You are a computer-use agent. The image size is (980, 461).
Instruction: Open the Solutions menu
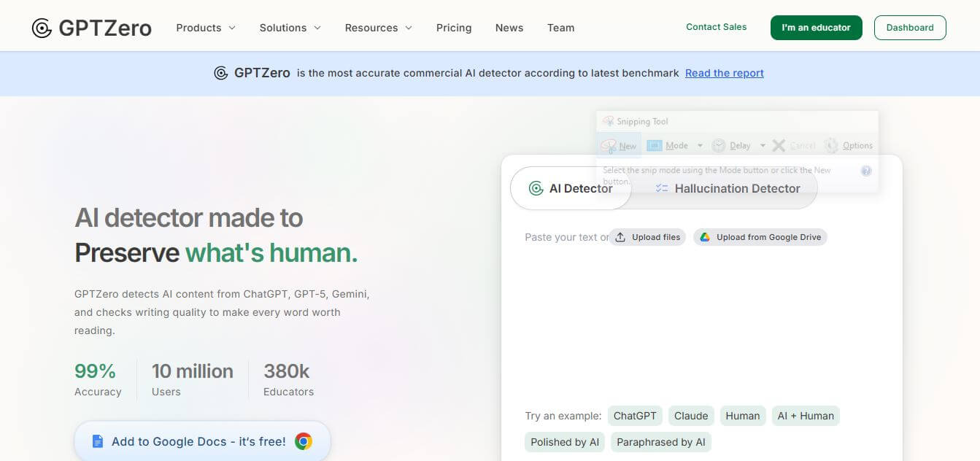tap(289, 27)
